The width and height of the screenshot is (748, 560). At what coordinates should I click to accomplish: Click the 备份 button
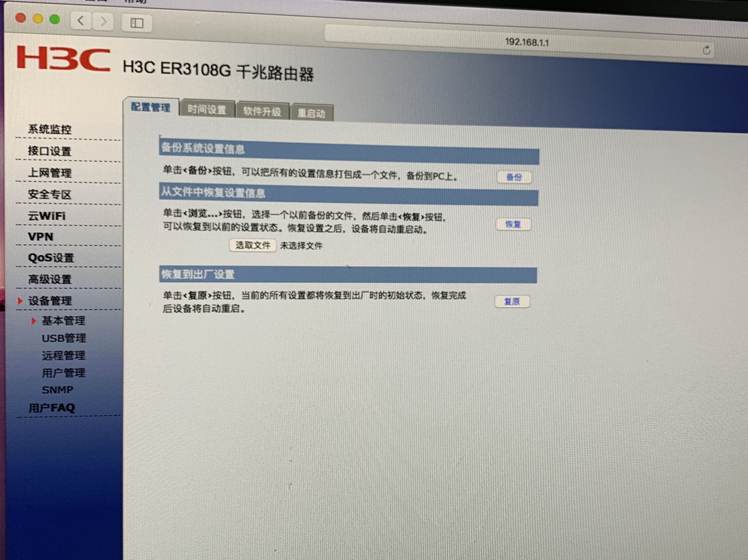point(514,177)
